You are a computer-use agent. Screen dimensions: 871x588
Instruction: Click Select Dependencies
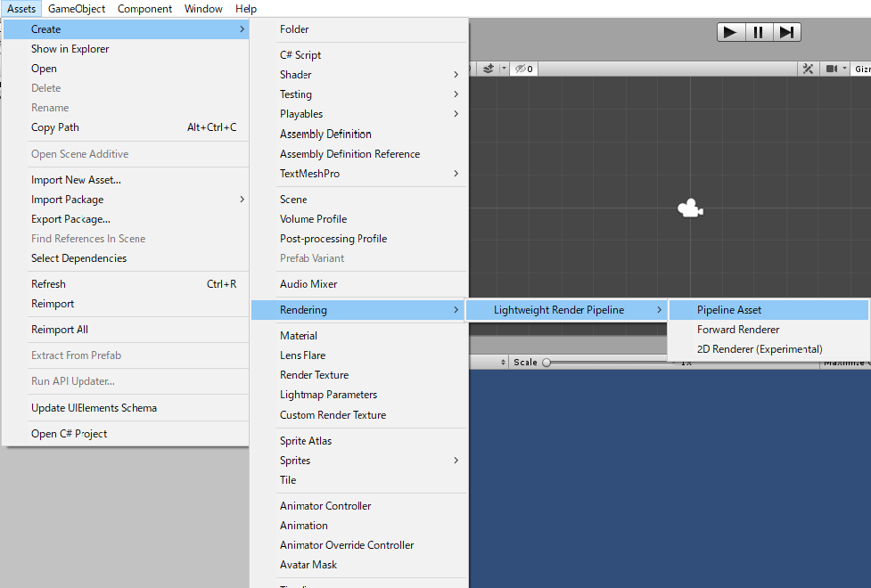pyautogui.click(x=126, y=258)
